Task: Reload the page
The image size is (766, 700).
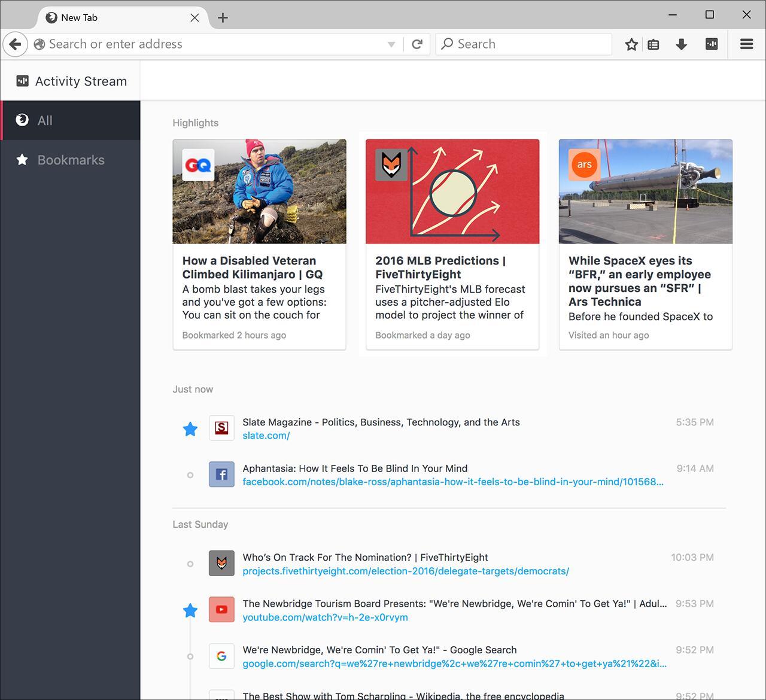Action: click(417, 44)
